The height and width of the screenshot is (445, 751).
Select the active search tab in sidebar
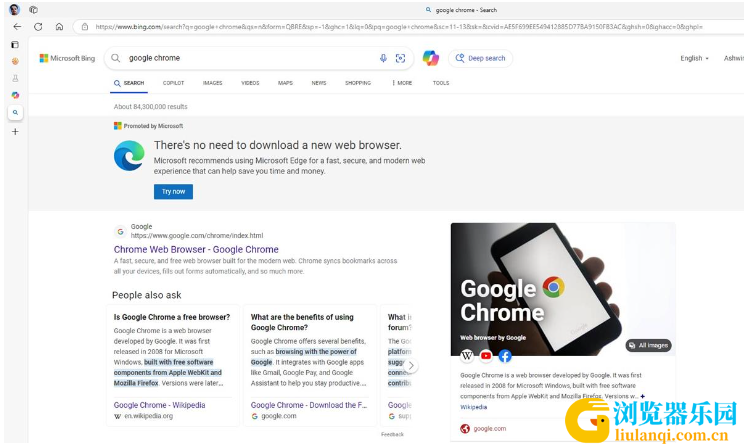(15, 113)
